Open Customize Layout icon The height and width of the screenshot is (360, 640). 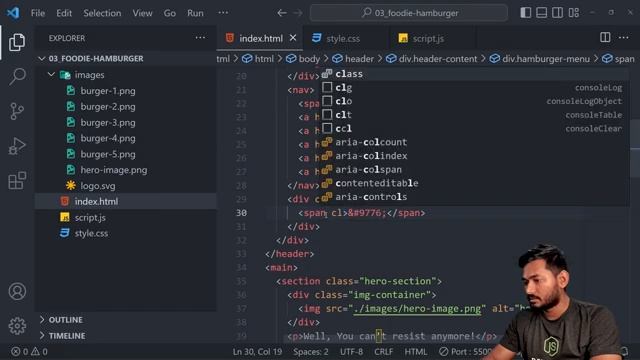573,13
